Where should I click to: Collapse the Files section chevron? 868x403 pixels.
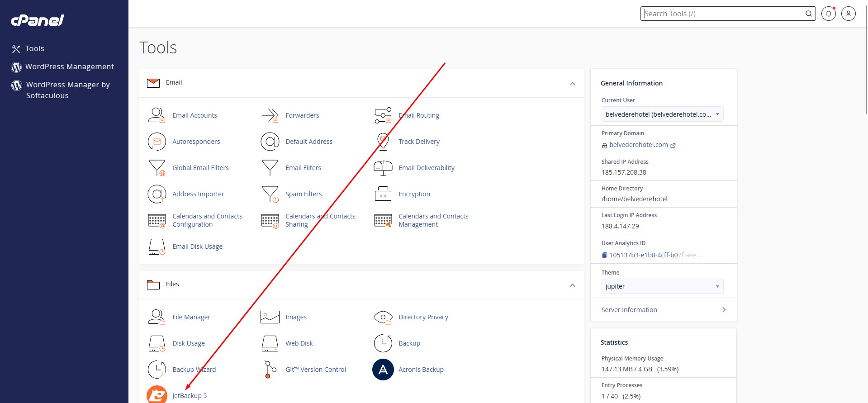coord(572,285)
